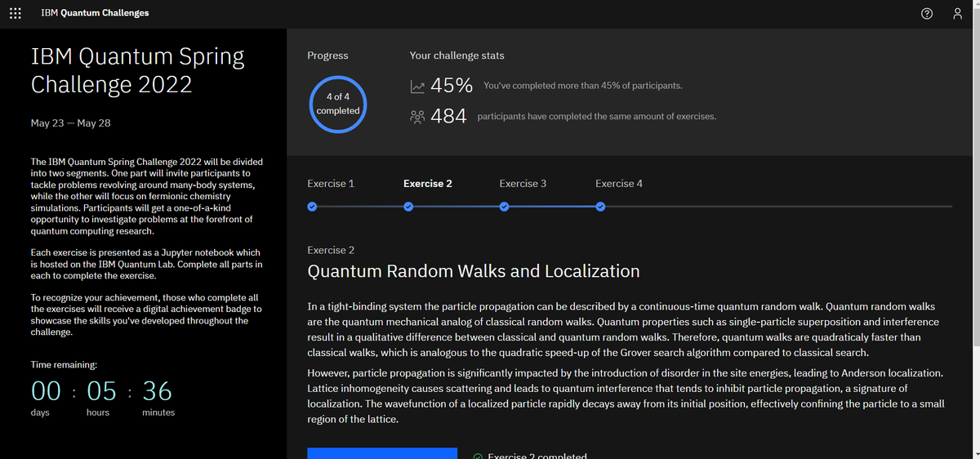The image size is (980, 459).
Task: Click the blue exercise launch button
Action: tap(382, 453)
